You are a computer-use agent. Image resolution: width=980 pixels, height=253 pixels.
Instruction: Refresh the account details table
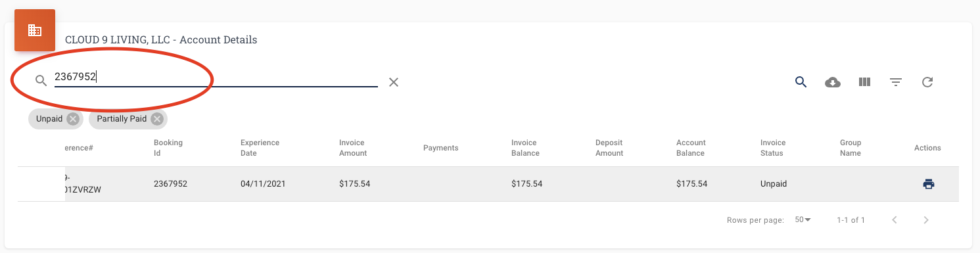pos(927,82)
